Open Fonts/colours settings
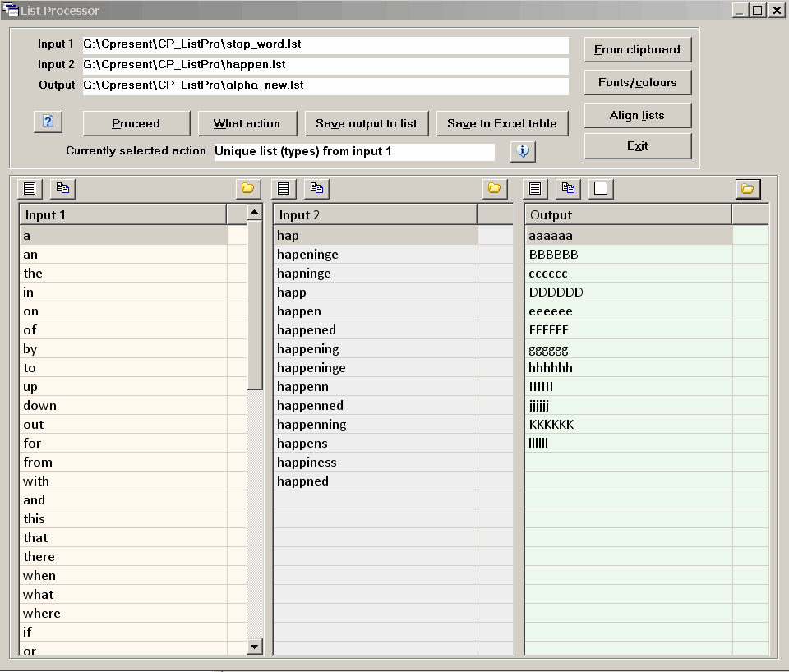Image resolution: width=789 pixels, height=672 pixels. [x=637, y=82]
